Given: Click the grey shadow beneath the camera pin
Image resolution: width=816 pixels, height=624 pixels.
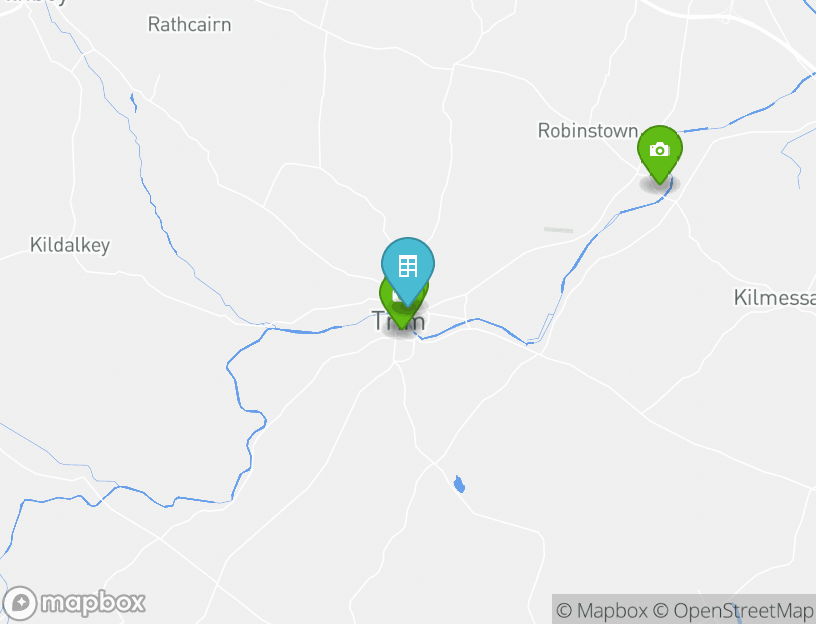Looking at the screenshot, I should pos(659,184).
